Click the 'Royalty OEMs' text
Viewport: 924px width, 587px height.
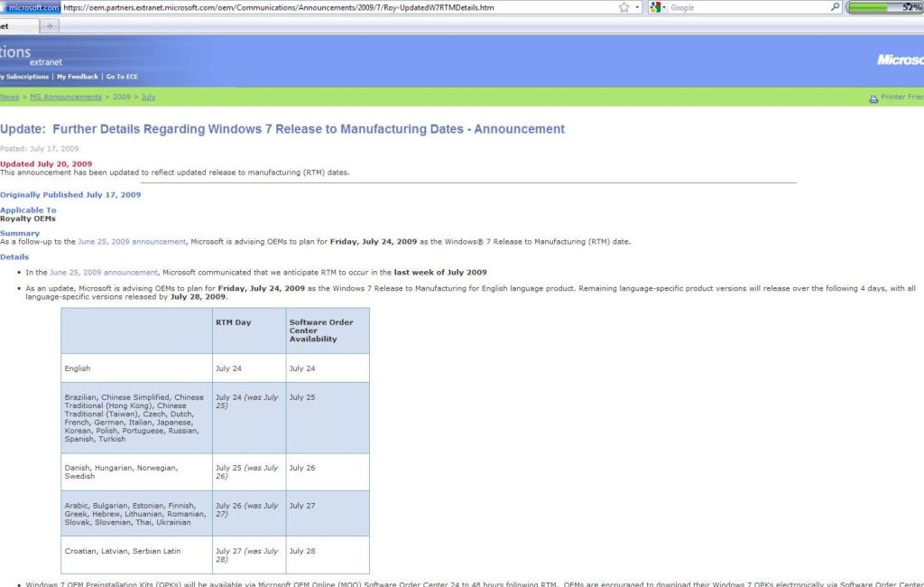click(28, 219)
